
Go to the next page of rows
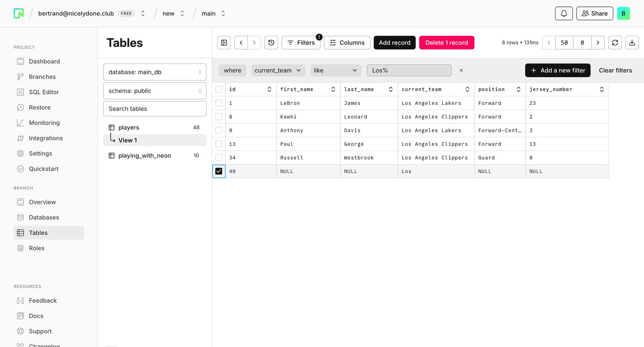pyautogui.click(x=598, y=43)
